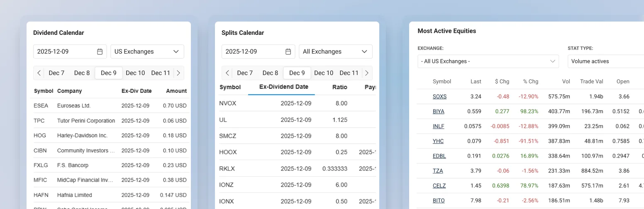Sort Most Active Equities by Trade Val
Viewport: 644px width, 209px height.
[x=591, y=82]
